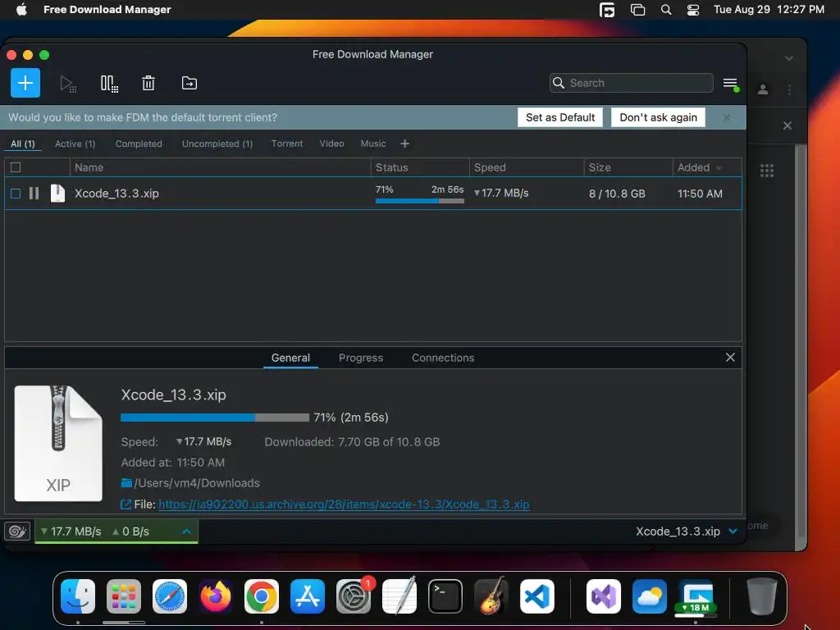Image resolution: width=840 pixels, height=630 pixels.
Task: Switch to the Connections details tab
Action: click(x=443, y=358)
